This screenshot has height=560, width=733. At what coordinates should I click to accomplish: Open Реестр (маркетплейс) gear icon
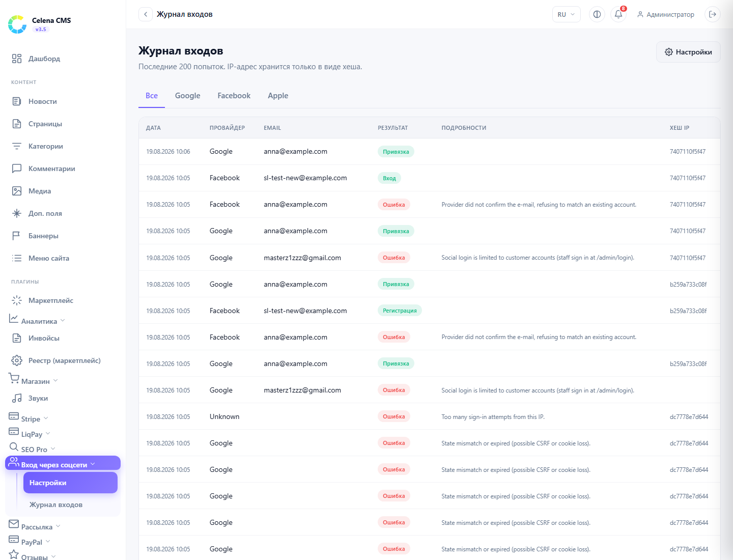(17, 360)
